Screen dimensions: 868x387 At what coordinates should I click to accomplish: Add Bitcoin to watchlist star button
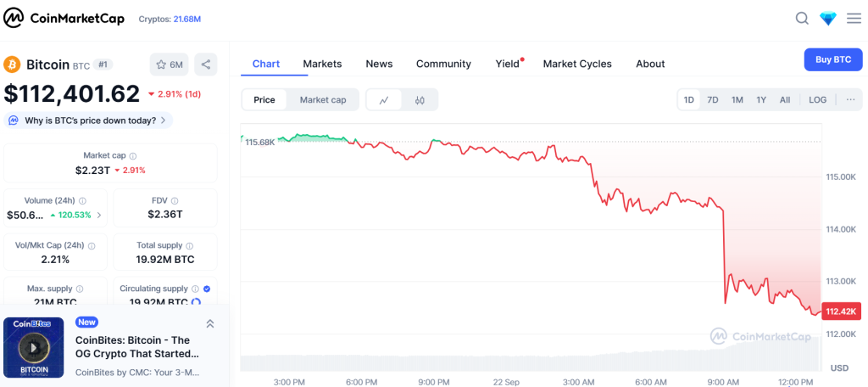click(x=169, y=64)
